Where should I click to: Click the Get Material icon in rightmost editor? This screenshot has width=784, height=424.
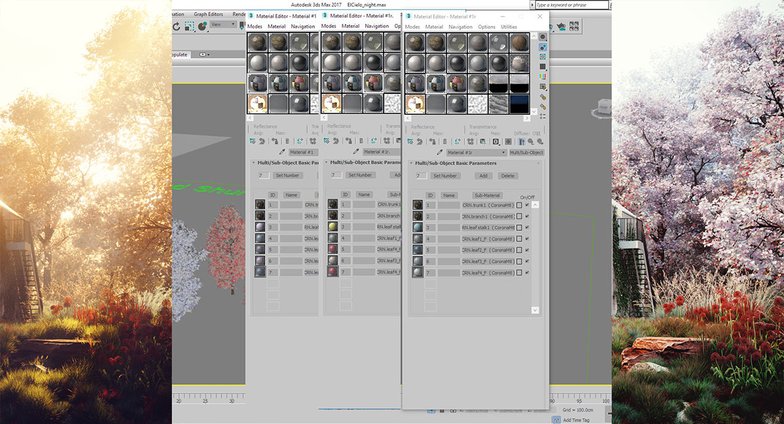pyautogui.click(x=409, y=142)
